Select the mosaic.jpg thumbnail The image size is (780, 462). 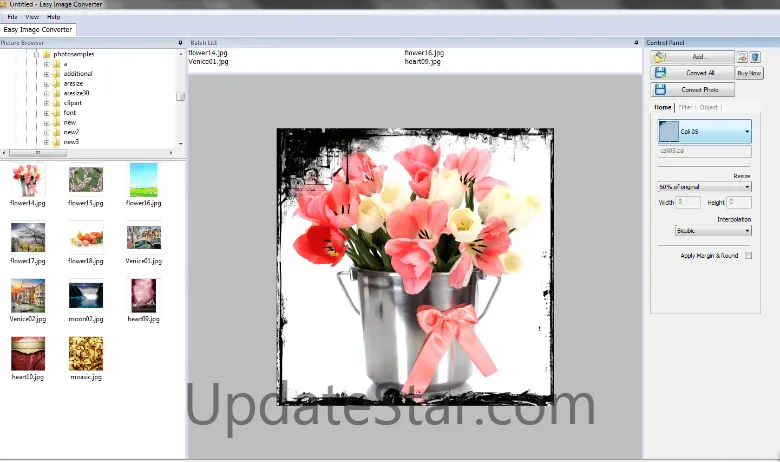click(86, 354)
